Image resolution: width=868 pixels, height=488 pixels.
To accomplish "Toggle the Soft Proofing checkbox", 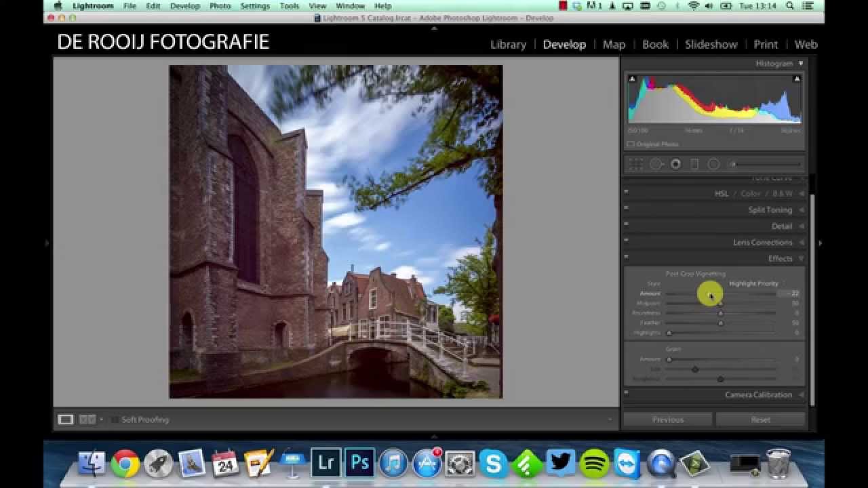I will click(115, 420).
